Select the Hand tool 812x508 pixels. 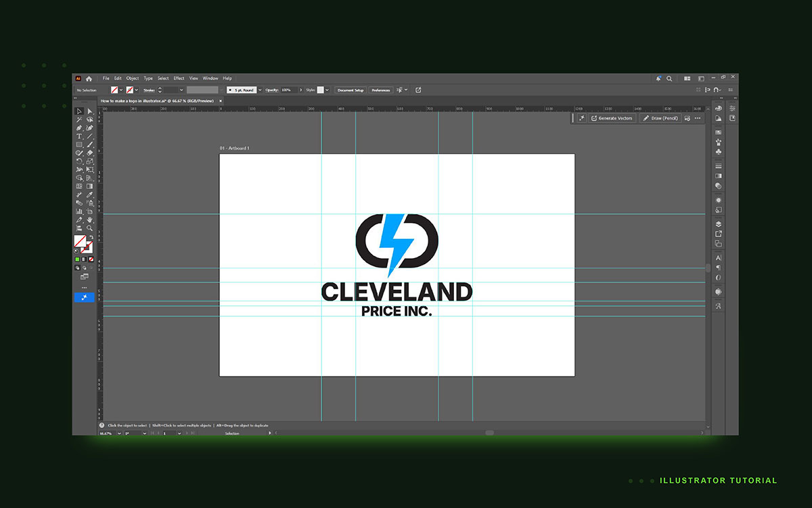click(90, 219)
